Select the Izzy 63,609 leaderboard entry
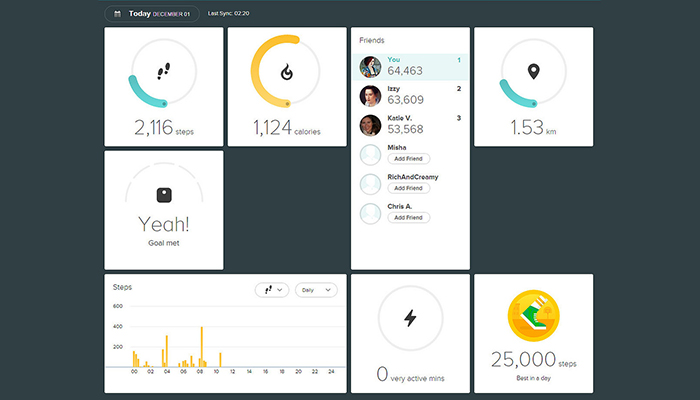700x400 pixels. coord(410,96)
